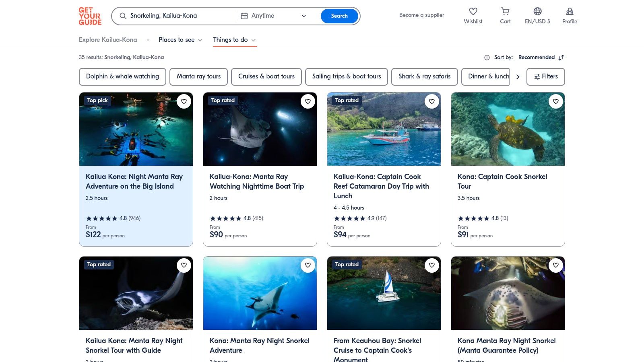644x362 pixels.
Task: Open the catamaran Captain Cook Reef photo
Action: [384, 129]
